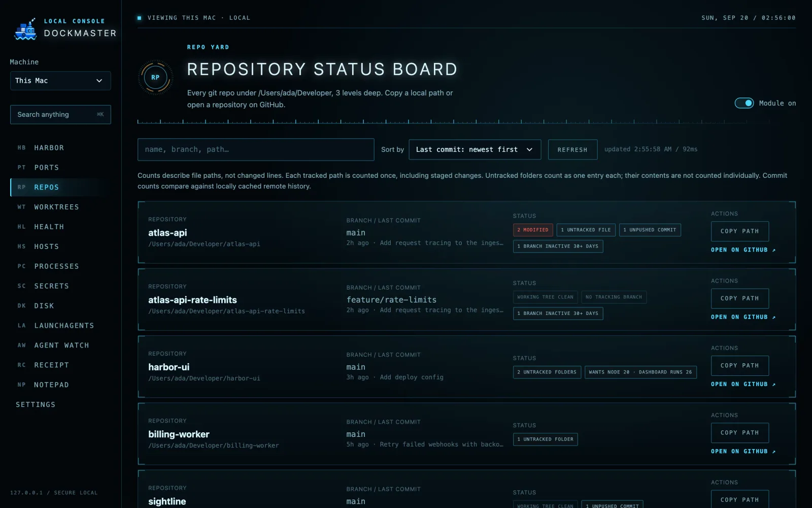Click the sightline repository name

[167, 501]
